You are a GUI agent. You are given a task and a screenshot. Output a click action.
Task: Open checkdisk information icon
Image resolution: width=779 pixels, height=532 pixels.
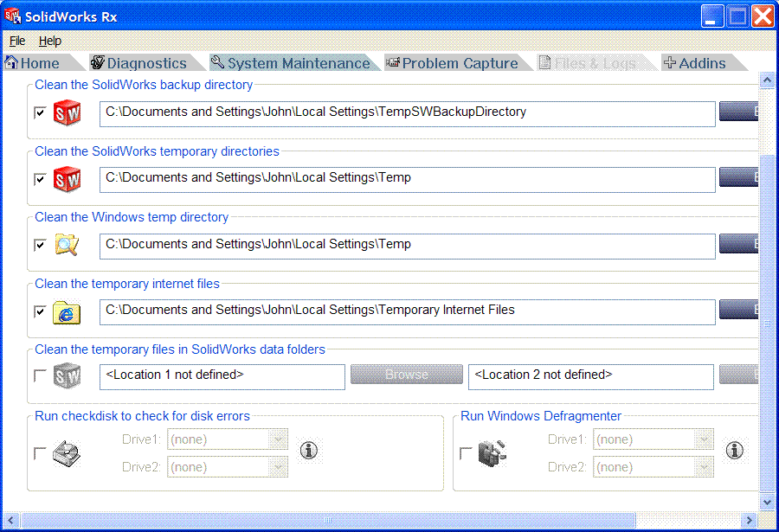tap(309, 451)
